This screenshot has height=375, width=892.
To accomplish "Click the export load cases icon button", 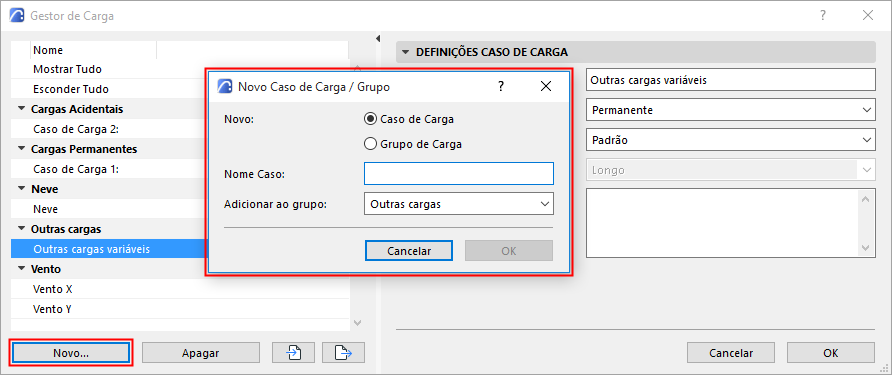I will [343, 353].
